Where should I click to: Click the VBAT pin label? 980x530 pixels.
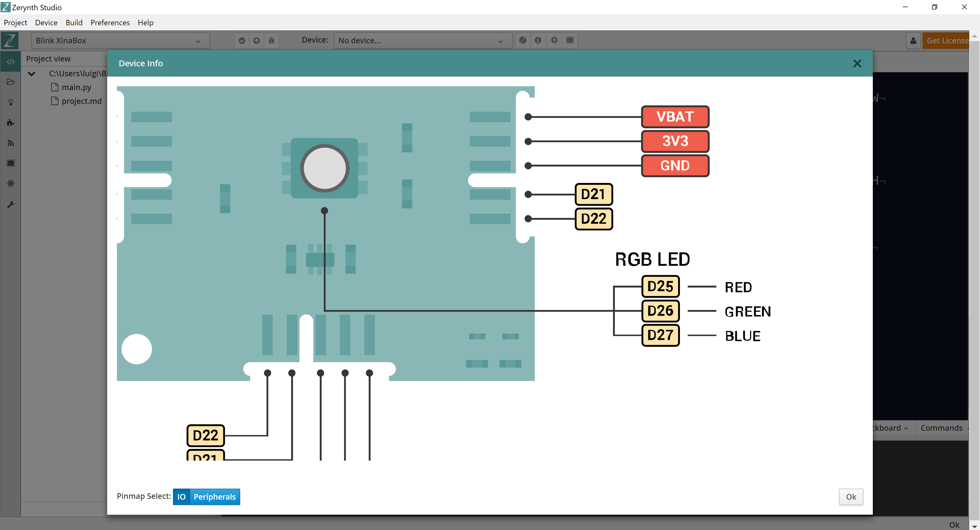[675, 116]
